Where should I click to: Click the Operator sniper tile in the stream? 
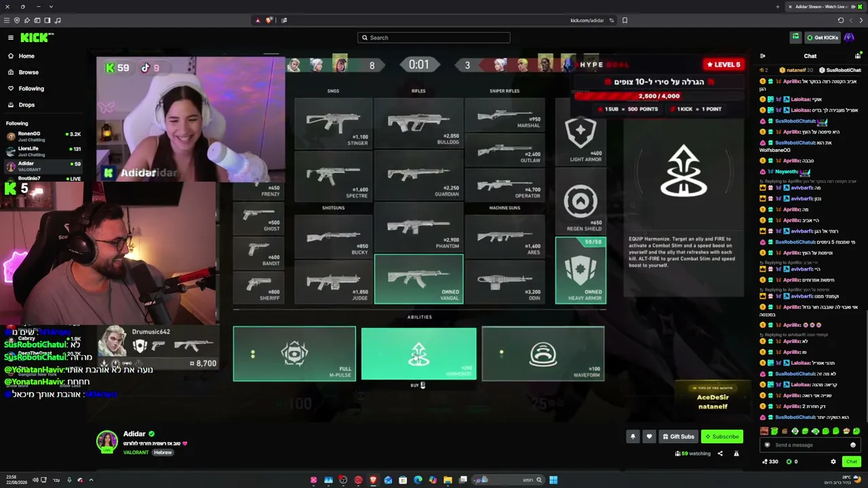(505, 184)
